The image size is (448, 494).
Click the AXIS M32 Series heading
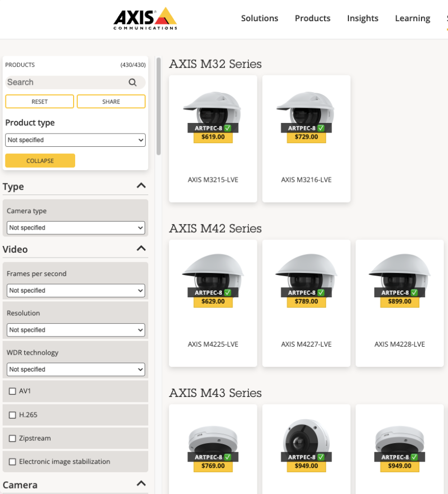tap(216, 64)
